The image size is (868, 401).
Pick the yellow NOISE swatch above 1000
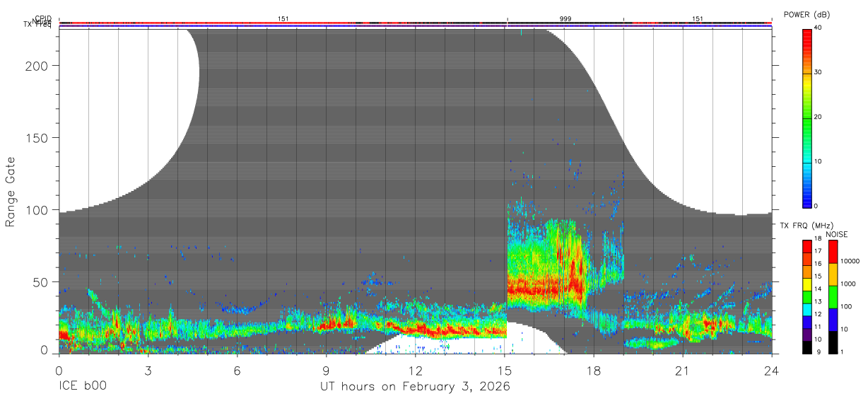point(833,274)
